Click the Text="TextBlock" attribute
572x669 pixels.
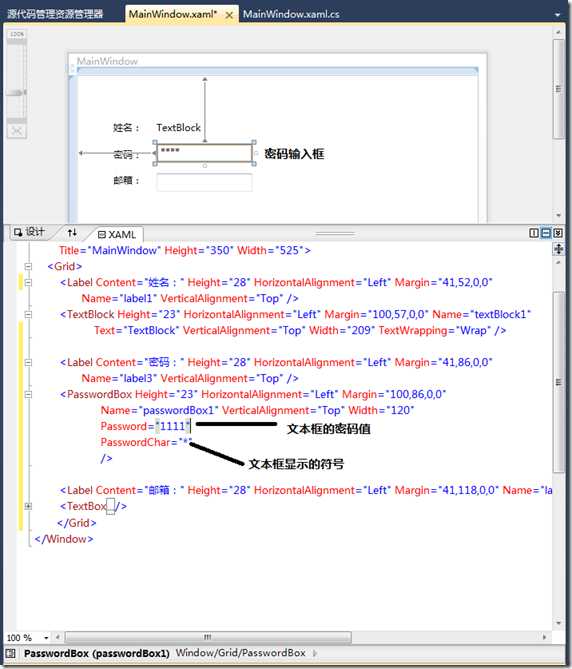click(136, 330)
